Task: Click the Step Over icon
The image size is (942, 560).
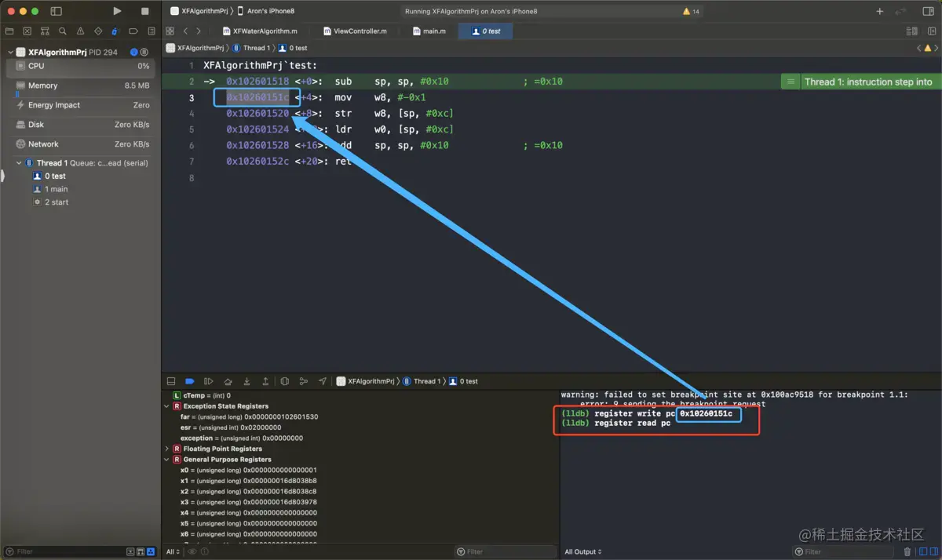Action: pyautogui.click(x=228, y=381)
